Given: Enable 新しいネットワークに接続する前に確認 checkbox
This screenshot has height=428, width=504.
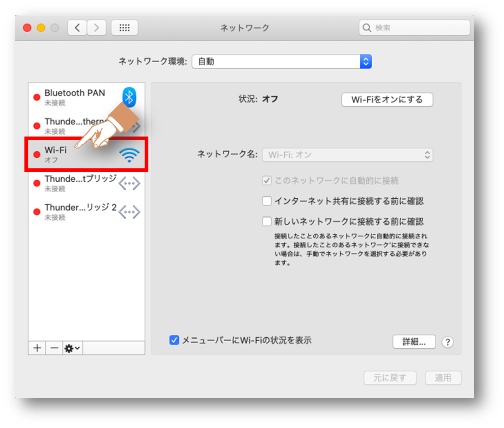Looking at the screenshot, I should coord(266,221).
